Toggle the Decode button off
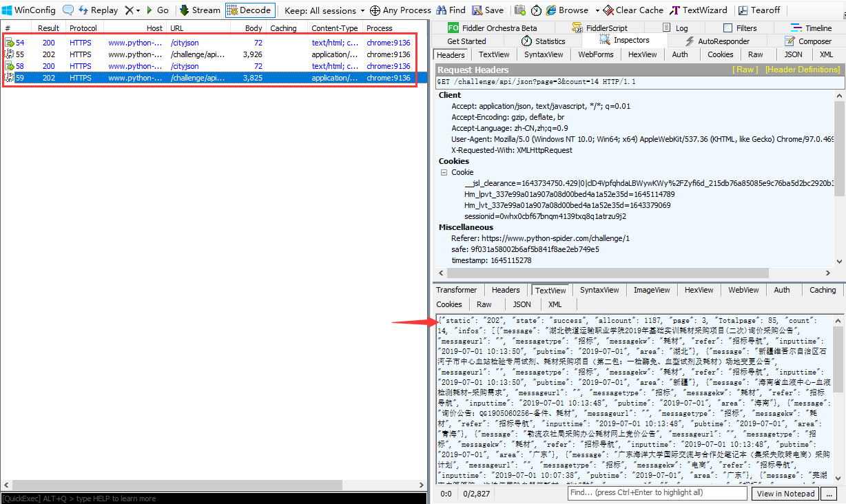 click(x=249, y=10)
